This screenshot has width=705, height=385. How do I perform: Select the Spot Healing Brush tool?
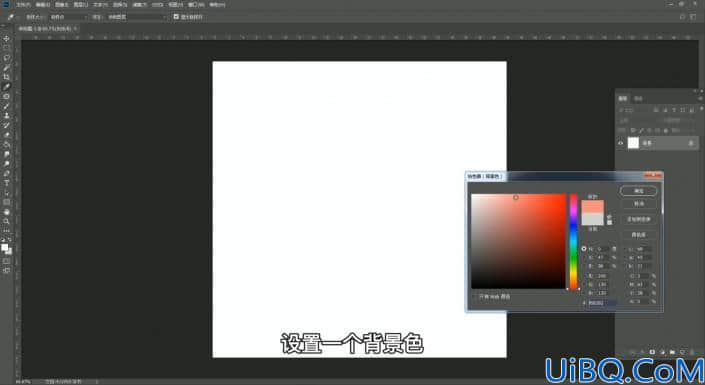point(6,96)
